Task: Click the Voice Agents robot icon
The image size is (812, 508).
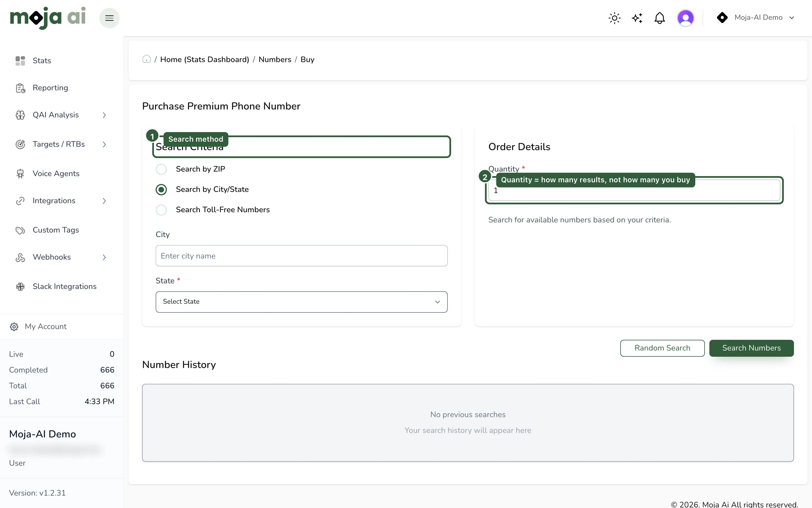Action: (x=20, y=174)
